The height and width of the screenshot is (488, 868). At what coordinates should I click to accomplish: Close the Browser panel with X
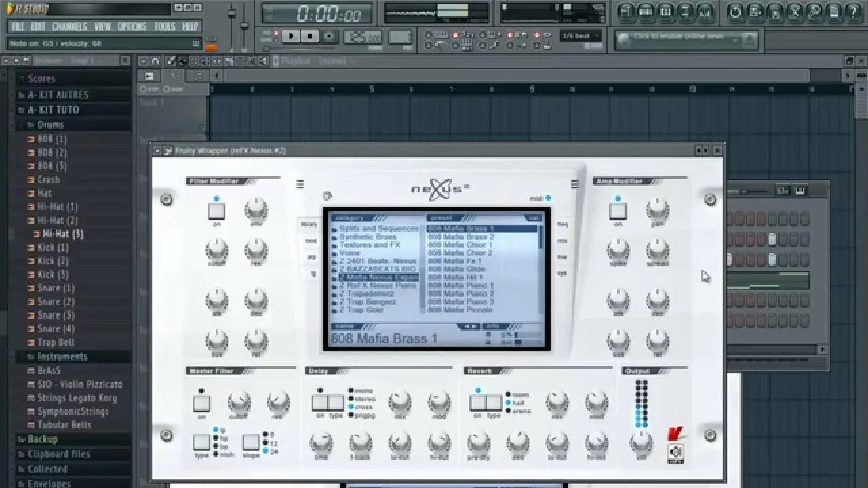click(125, 60)
